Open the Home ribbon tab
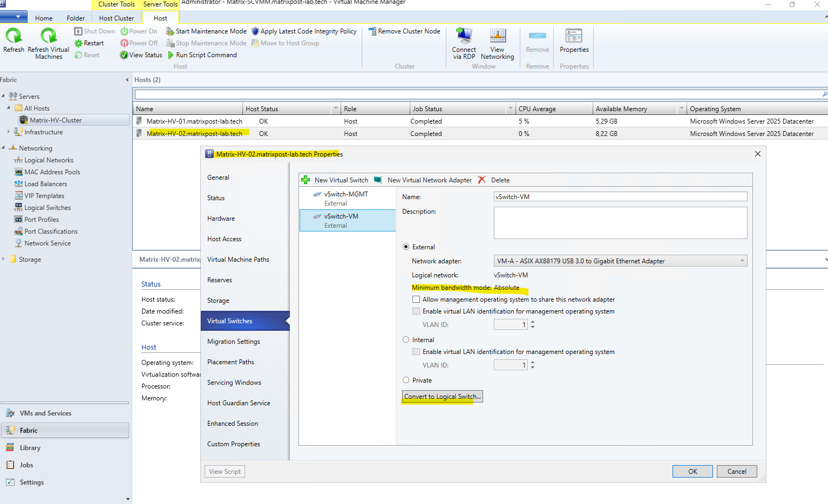 (44, 18)
